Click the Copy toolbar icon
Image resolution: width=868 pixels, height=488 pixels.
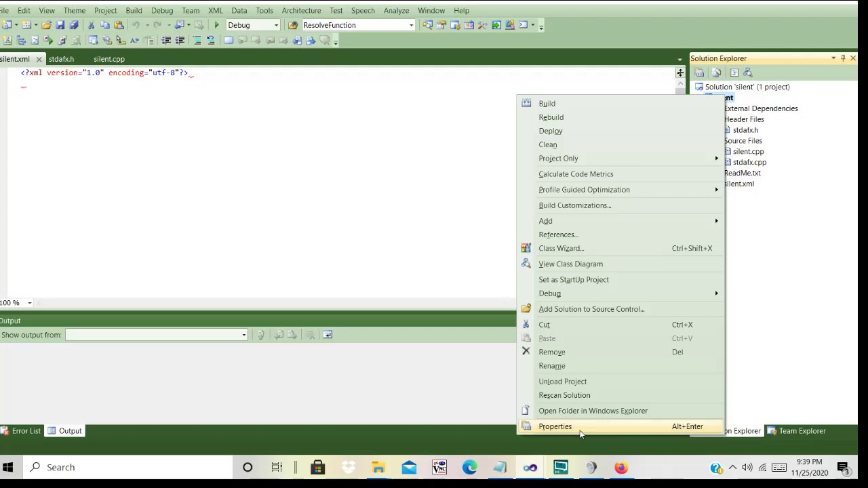click(105, 25)
